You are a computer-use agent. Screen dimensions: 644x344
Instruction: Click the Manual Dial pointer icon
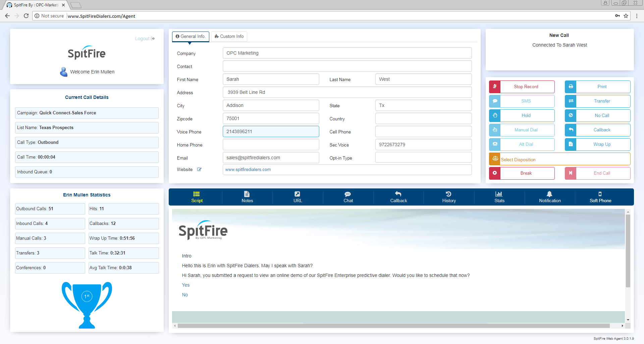(x=495, y=130)
